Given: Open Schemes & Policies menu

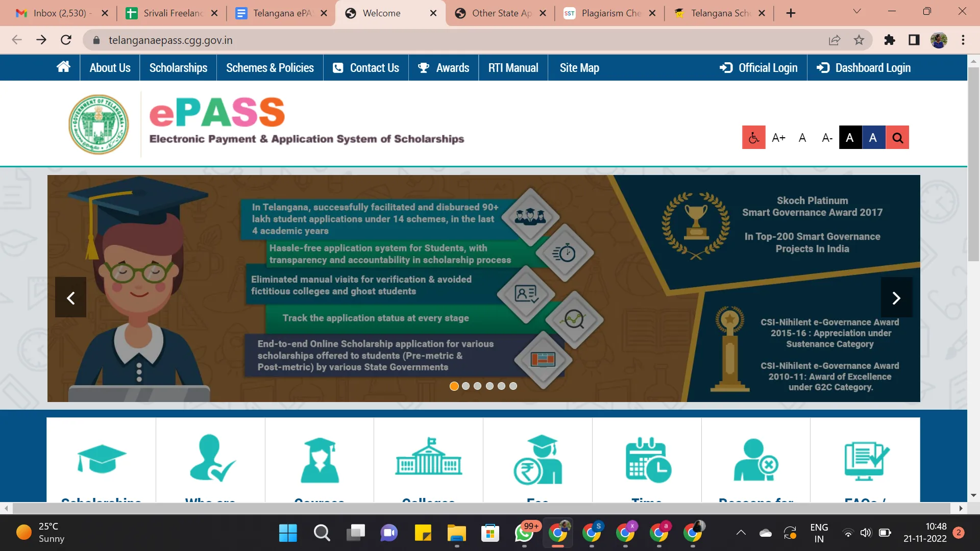Looking at the screenshot, I should coord(269,68).
